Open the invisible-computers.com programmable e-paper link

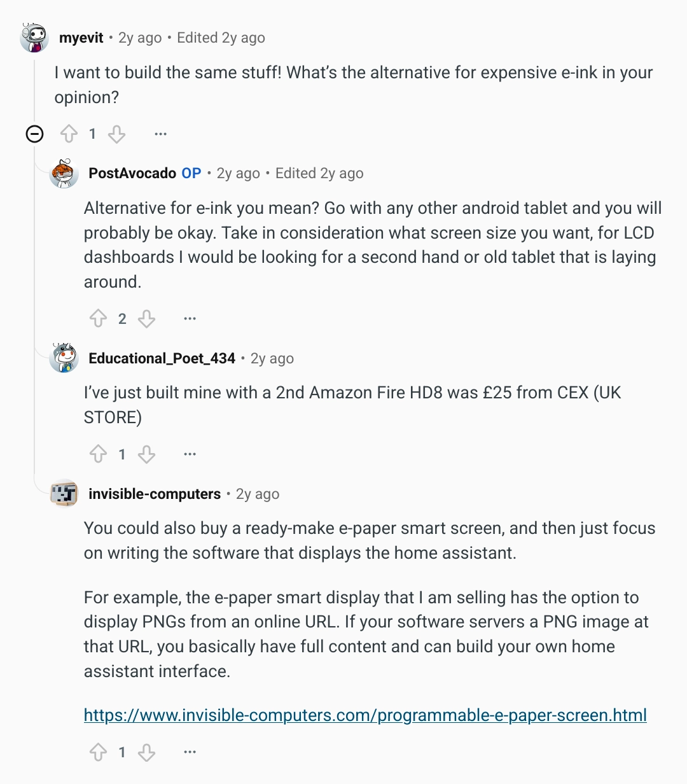365,715
